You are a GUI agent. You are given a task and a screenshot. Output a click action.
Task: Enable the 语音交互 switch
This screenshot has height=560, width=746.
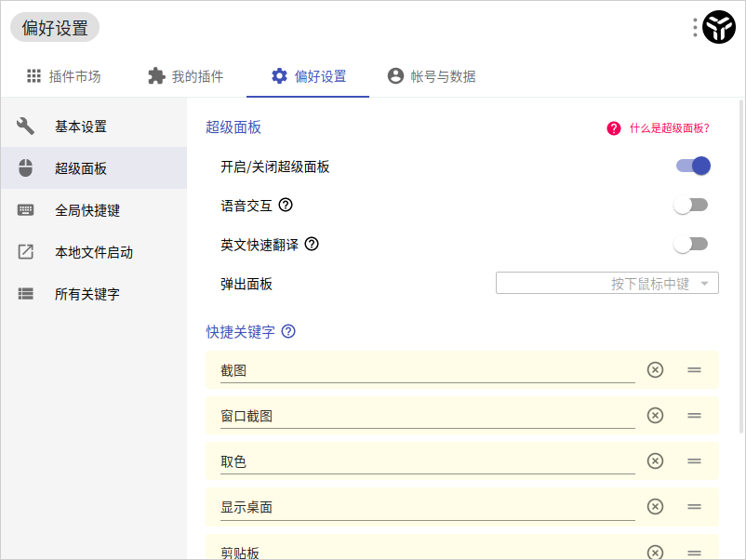point(690,204)
